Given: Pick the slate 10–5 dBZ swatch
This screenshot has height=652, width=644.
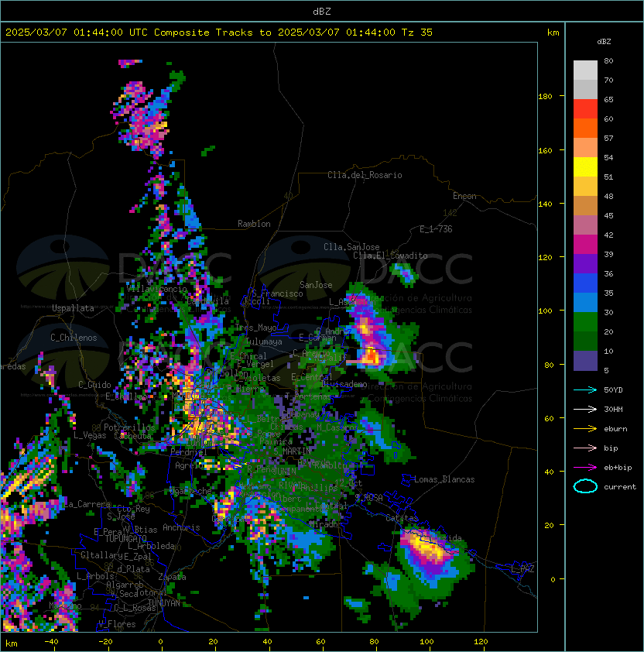Looking at the screenshot, I should click(585, 361).
